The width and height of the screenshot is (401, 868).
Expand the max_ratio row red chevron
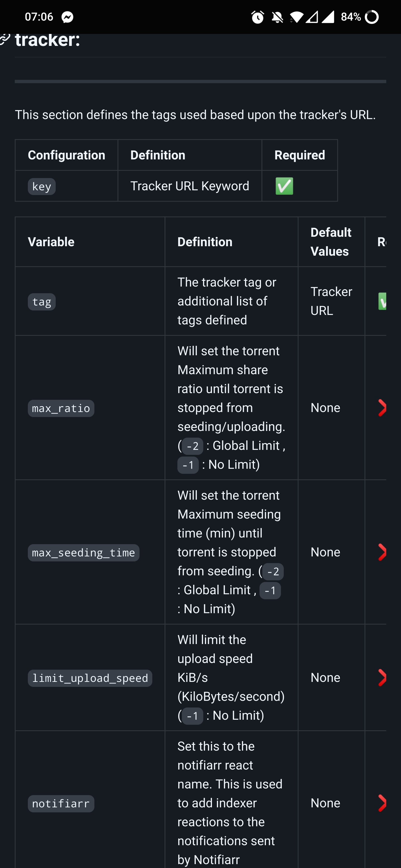pyautogui.click(x=383, y=408)
